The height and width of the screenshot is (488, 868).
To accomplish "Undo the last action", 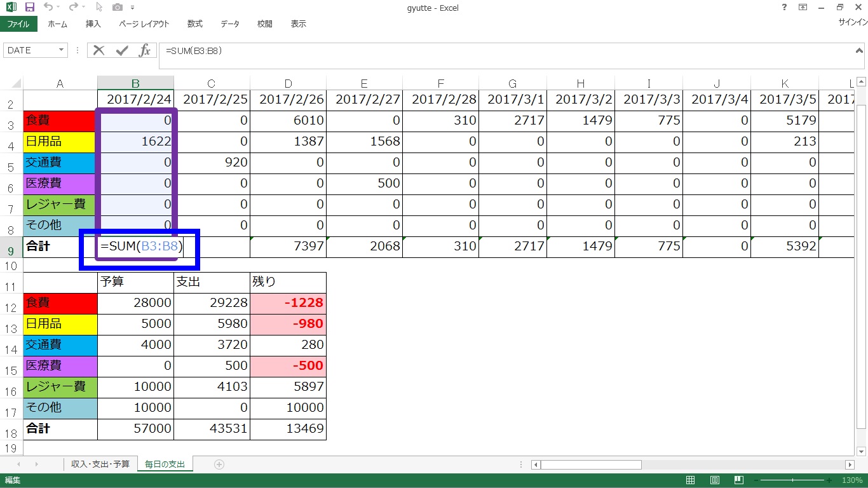I will 48,8.
